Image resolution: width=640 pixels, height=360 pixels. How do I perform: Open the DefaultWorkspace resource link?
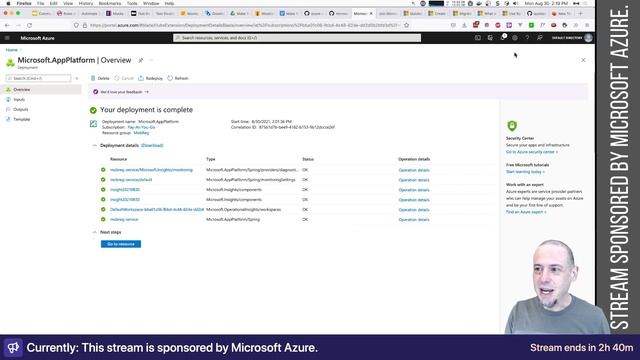point(157,210)
